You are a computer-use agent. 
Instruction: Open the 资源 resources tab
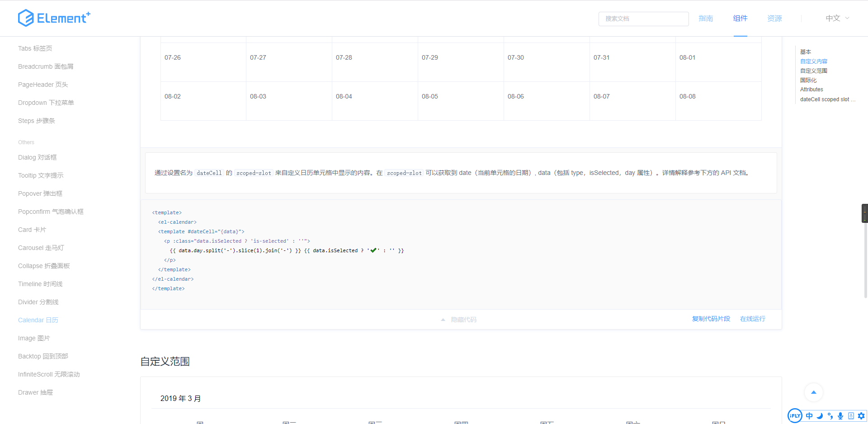click(x=775, y=19)
